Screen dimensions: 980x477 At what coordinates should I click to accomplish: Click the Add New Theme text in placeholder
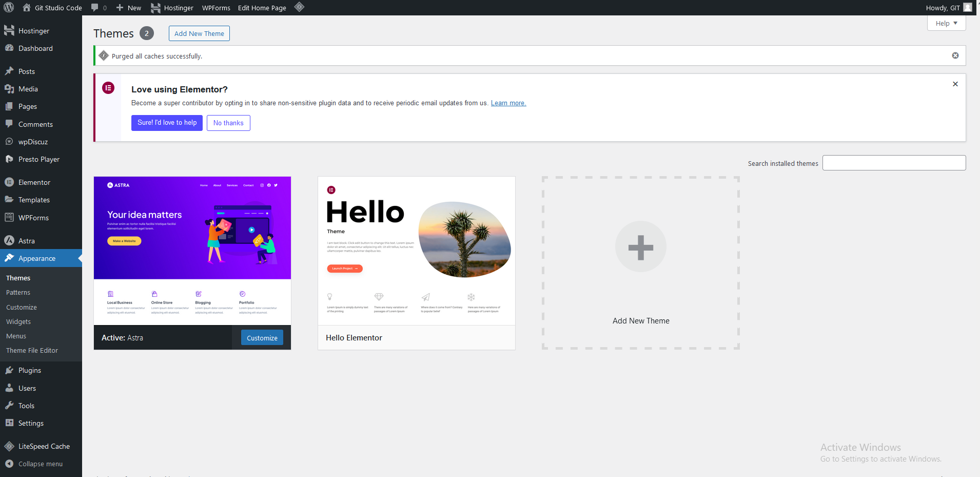[x=641, y=320]
